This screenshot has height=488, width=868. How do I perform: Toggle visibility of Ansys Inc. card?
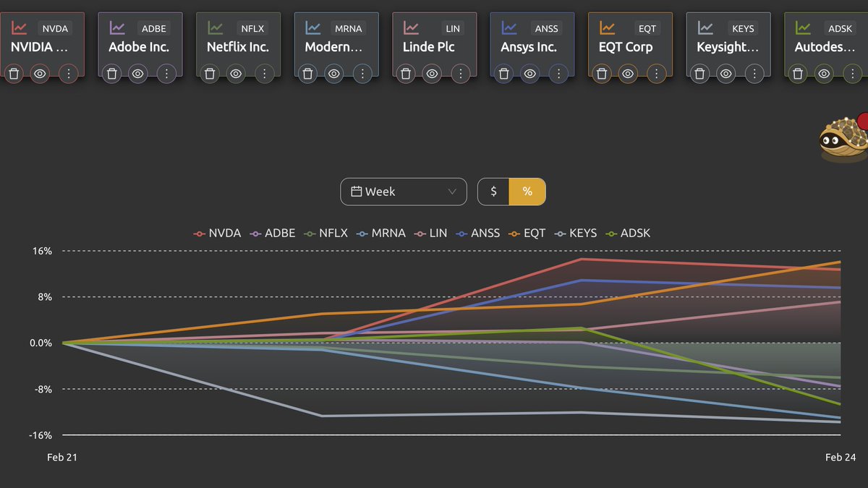pyautogui.click(x=530, y=74)
